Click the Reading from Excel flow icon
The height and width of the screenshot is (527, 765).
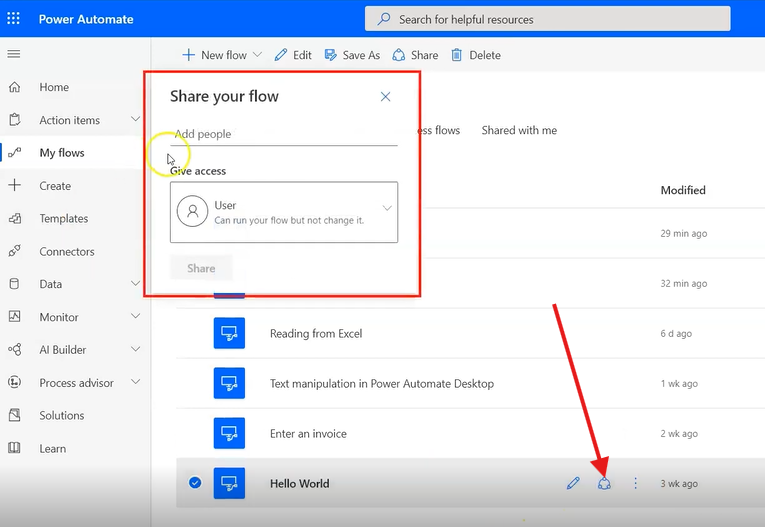[x=229, y=333]
